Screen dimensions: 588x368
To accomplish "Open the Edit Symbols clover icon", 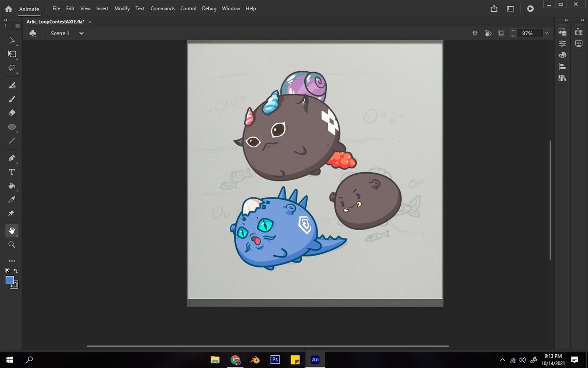I will click(33, 33).
